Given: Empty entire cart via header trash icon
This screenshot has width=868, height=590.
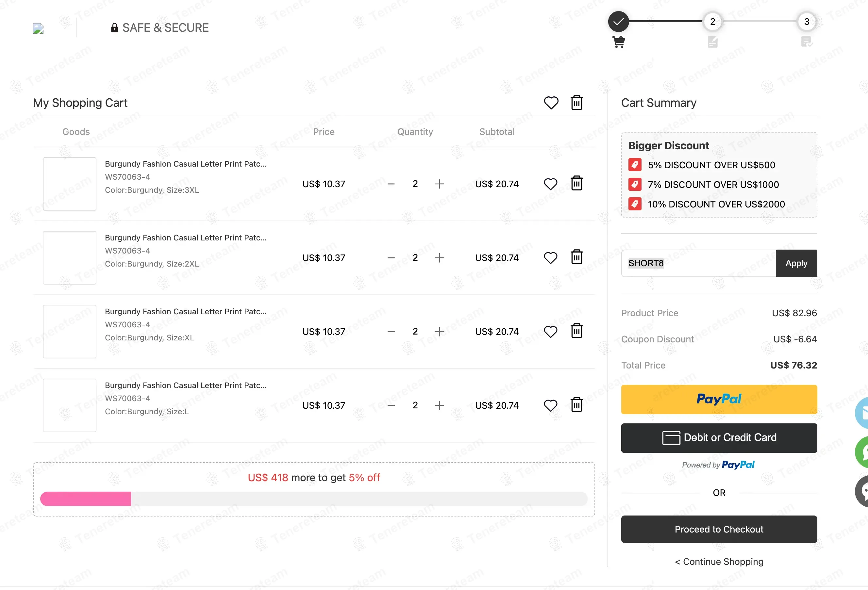Looking at the screenshot, I should [577, 103].
